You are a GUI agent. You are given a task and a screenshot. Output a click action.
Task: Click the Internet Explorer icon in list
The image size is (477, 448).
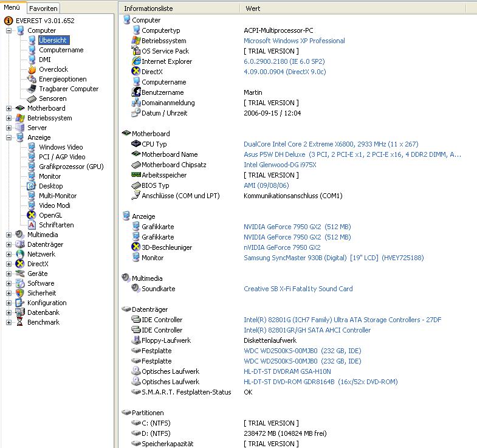pos(136,61)
